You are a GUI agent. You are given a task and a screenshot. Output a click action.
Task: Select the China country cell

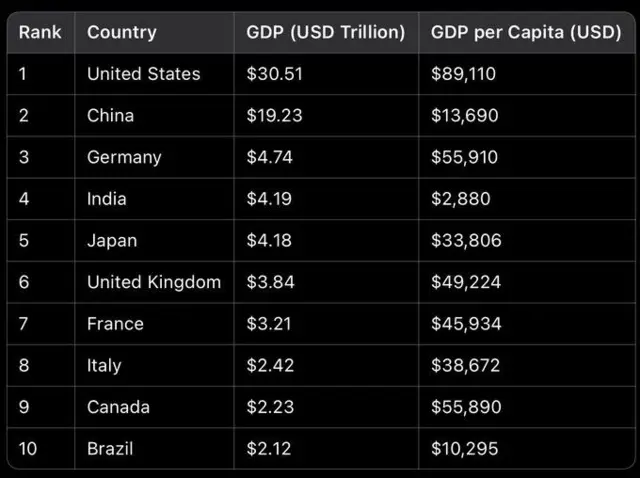coord(110,115)
